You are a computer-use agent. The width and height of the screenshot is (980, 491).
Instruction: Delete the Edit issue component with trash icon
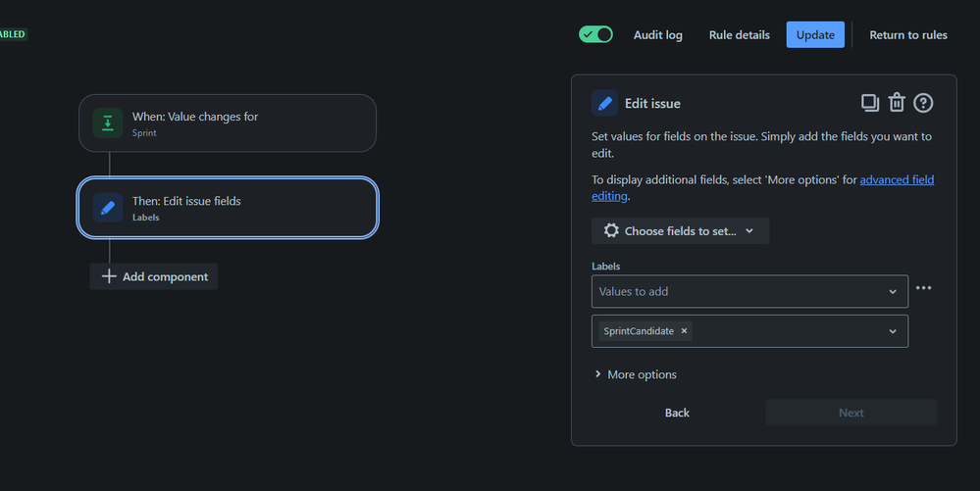click(897, 103)
